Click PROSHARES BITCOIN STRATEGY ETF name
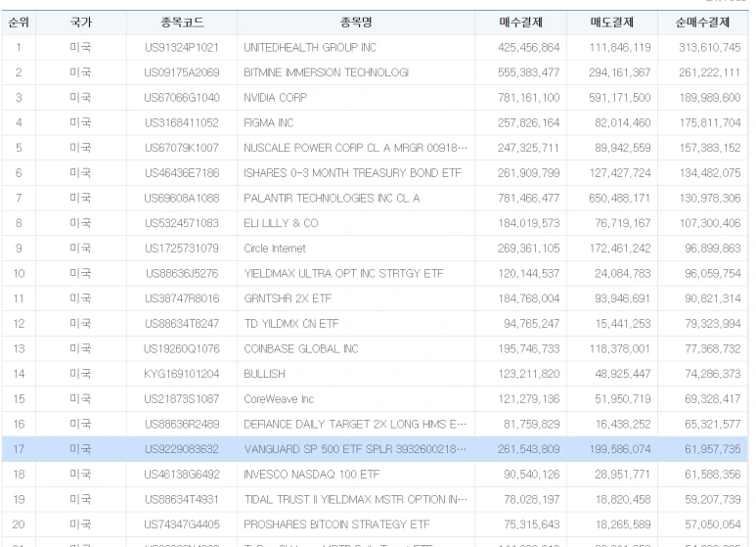Screen dimensions: 756x547 click(336, 524)
